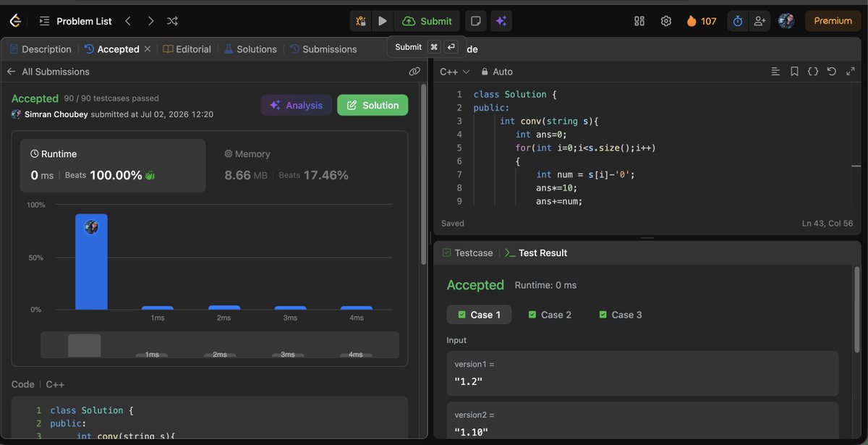Click the Ln 43, Col 56 status

[x=827, y=224]
